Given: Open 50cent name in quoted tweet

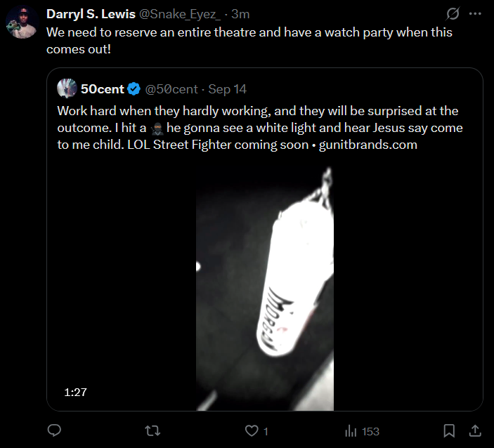Looking at the screenshot, I should coord(102,89).
